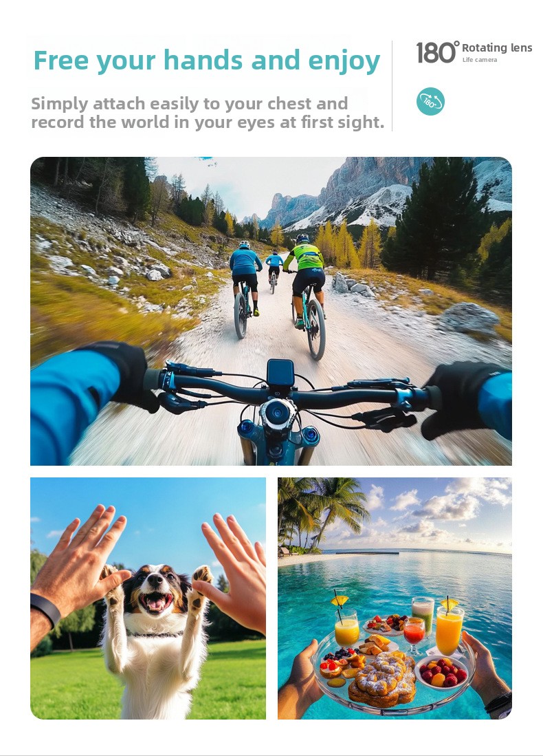Image resolution: width=543 pixels, height=756 pixels.
Task: Click the teal 180° rotation circle icon
Action: (430, 101)
